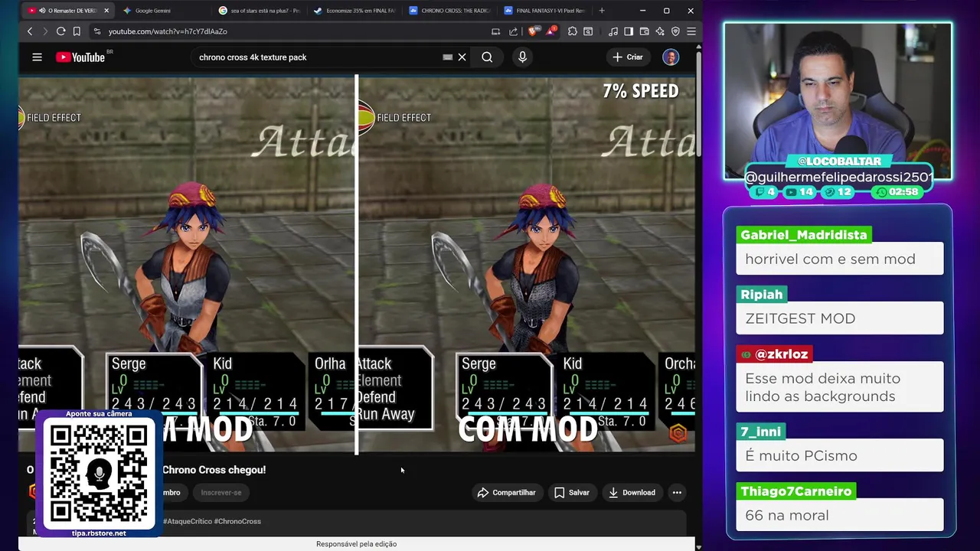The height and width of the screenshot is (551, 980).
Task: Click the video title 'Chrono Cross chegou!'
Action: (x=214, y=470)
